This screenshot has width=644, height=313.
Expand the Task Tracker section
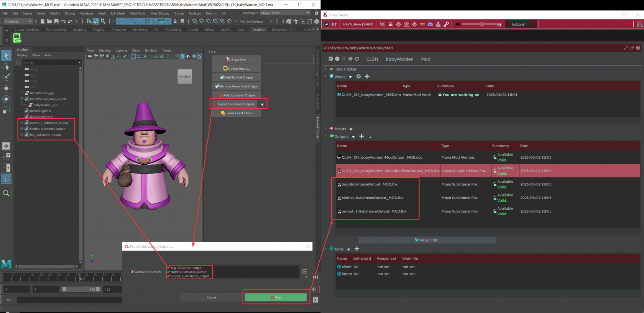point(325,69)
